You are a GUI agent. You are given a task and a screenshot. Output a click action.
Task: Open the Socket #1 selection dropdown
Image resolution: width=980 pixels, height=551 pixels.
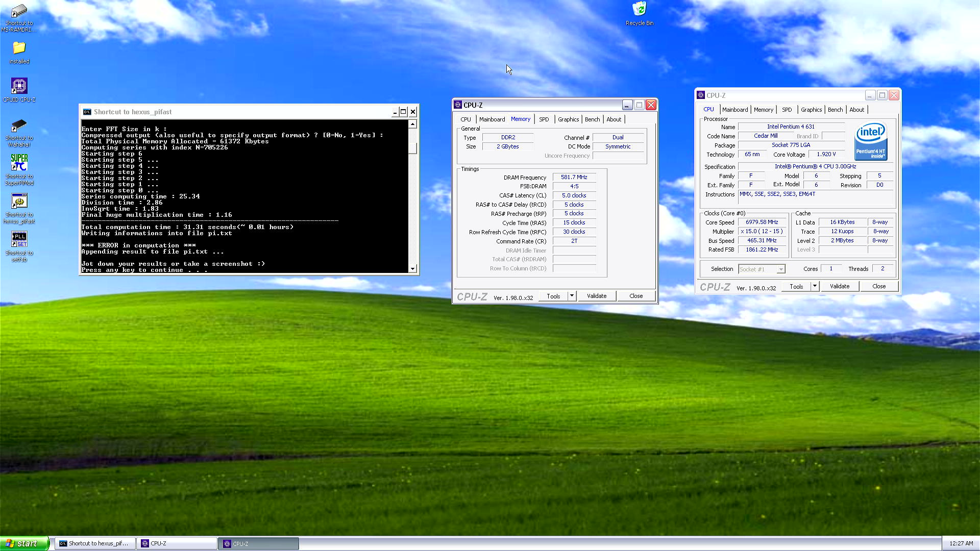click(x=762, y=269)
